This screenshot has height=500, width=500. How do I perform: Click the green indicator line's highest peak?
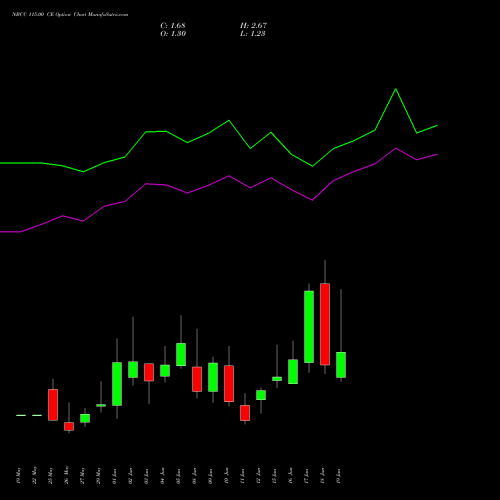point(396,89)
